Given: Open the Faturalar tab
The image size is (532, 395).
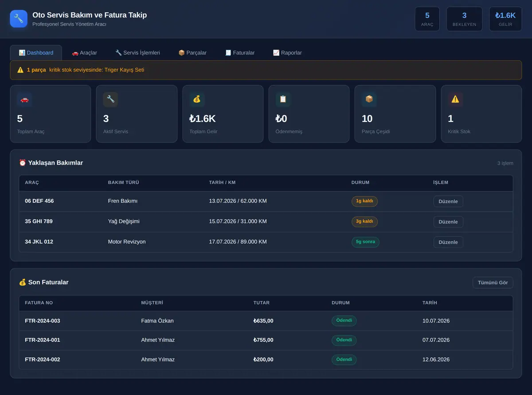Looking at the screenshot, I should click(240, 53).
